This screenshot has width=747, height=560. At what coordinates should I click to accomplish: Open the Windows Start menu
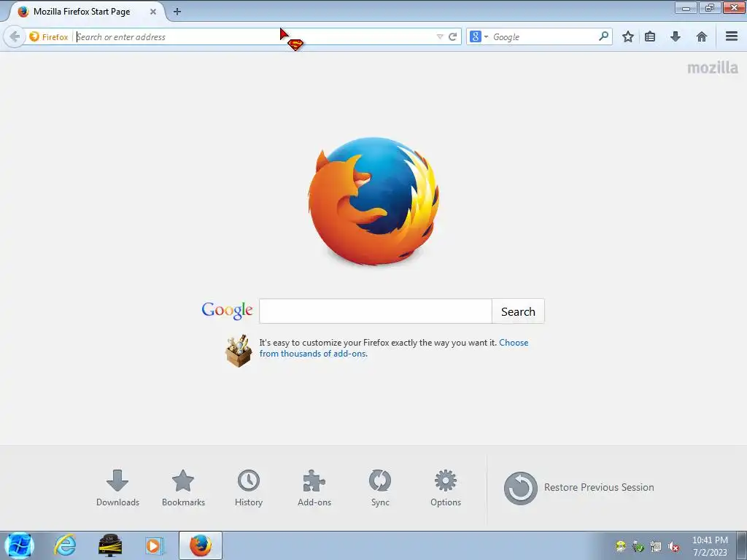(19, 545)
